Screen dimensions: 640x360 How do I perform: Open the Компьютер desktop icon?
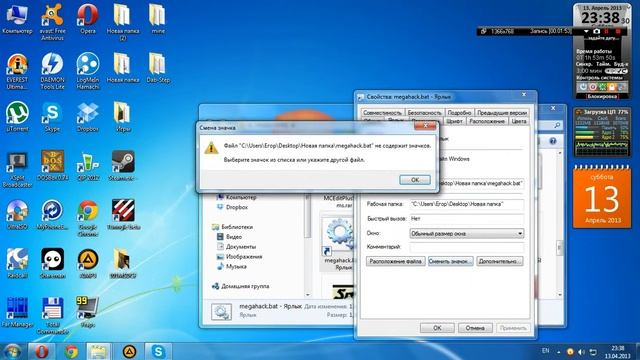click(x=17, y=19)
